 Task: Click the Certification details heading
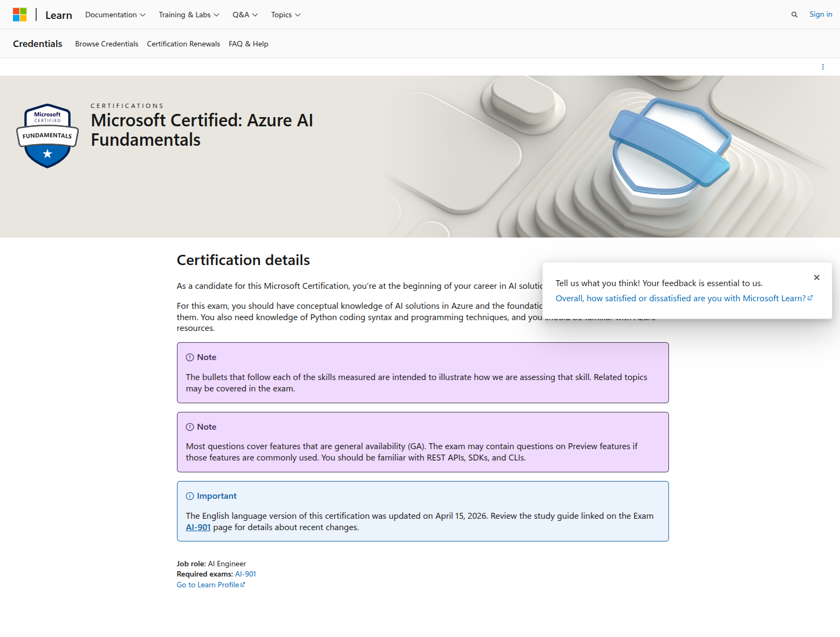[x=243, y=260]
